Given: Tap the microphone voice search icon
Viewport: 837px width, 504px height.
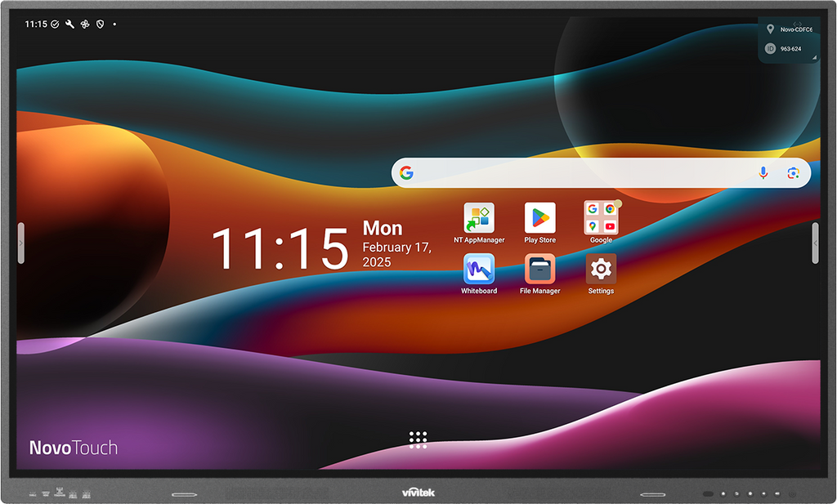Looking at the screenshot, I should 763,173.
